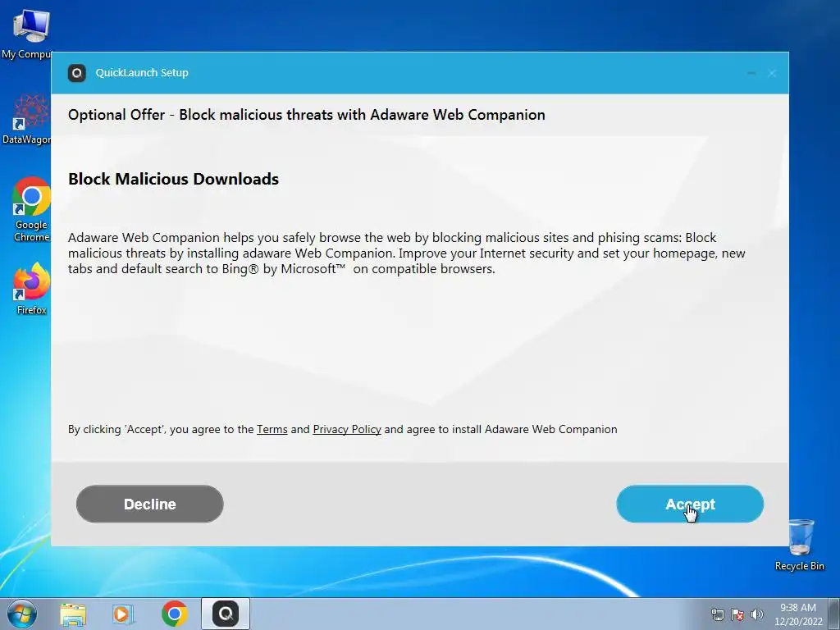Screen dimensions: 840x630
Task: Open Chrome from the taskbar
Action: (174, 614)
